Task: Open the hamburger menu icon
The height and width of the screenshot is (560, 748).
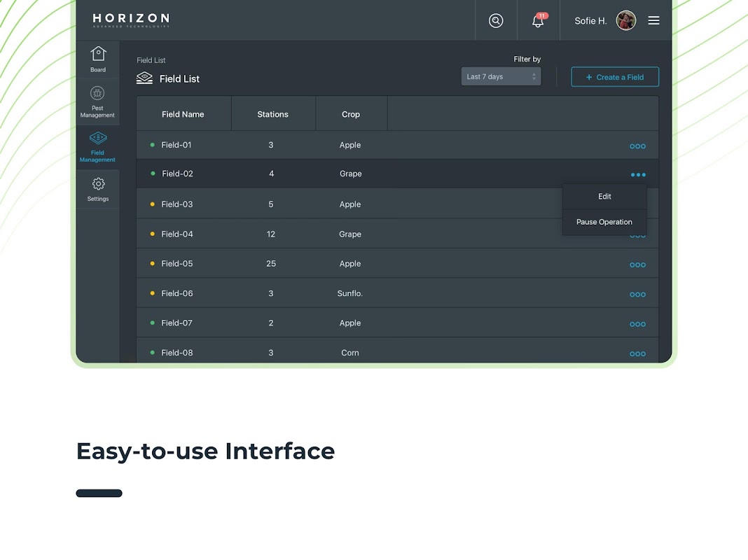Action: coord(653,20)
